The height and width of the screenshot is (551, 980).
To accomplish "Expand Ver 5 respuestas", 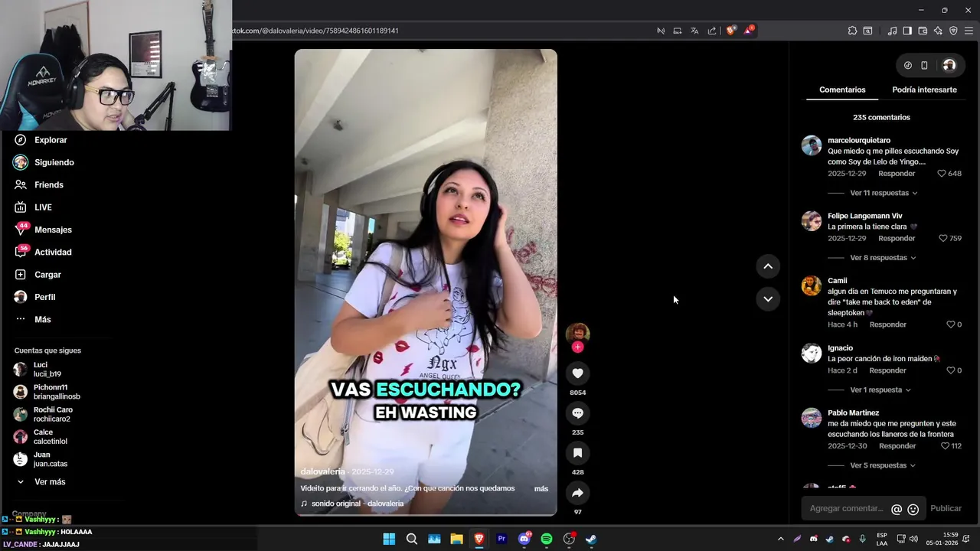I will pos(883,465).
